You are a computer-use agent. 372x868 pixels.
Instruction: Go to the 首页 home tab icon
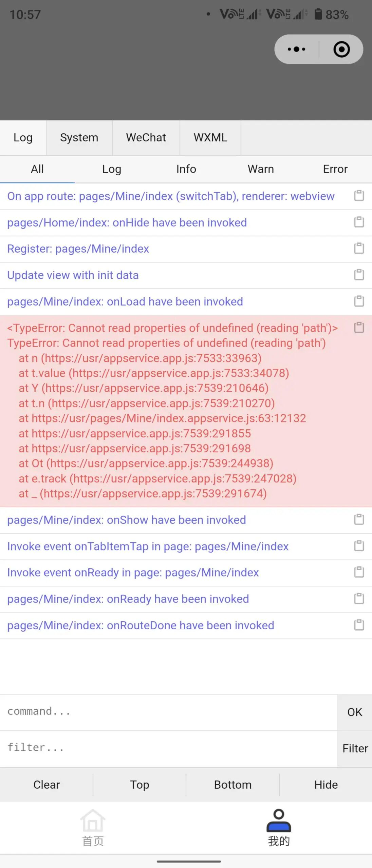click(93, 820)
